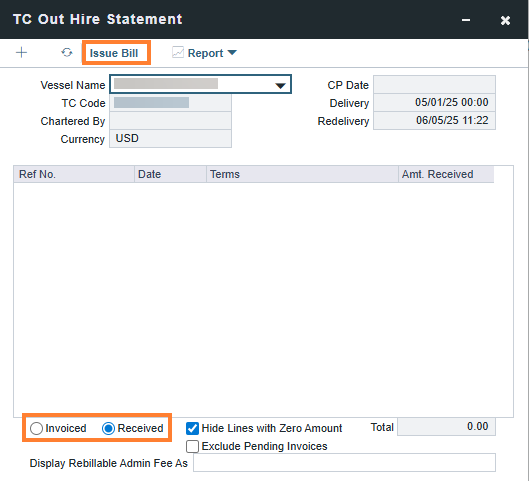Image resolution: width=529 pixels, height=481 pixels.
Task: Sort by the Amt. Received column header
Action: click(x=446, y=174)
